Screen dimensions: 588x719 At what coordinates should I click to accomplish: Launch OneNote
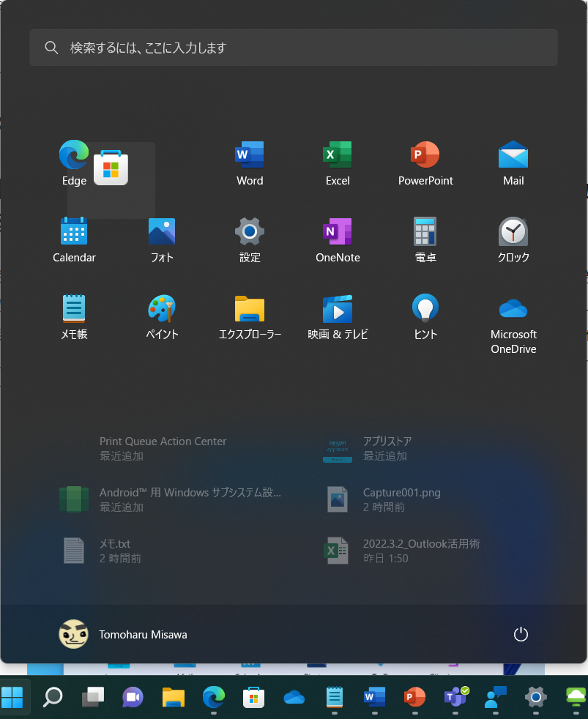pos(338,240)
